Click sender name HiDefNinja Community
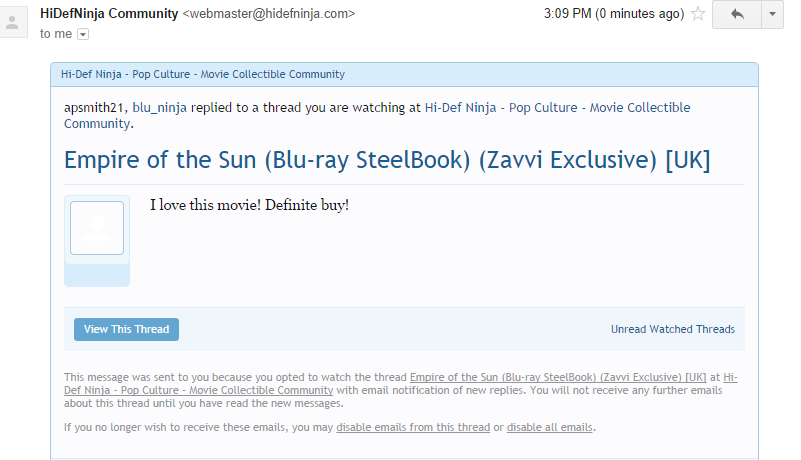 [x=109, y=14]
